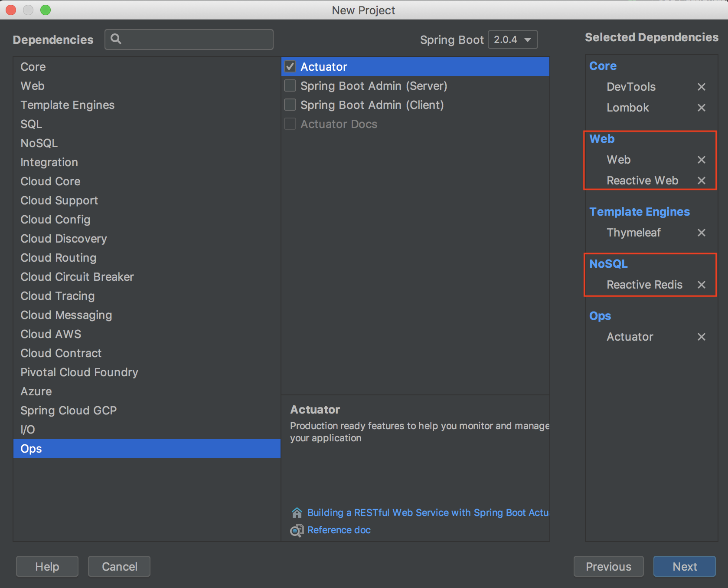Image resolution: width=728 pixels, height=588 pixels.
Task: Remove Thymeleaf dependency
Action: 701,233
